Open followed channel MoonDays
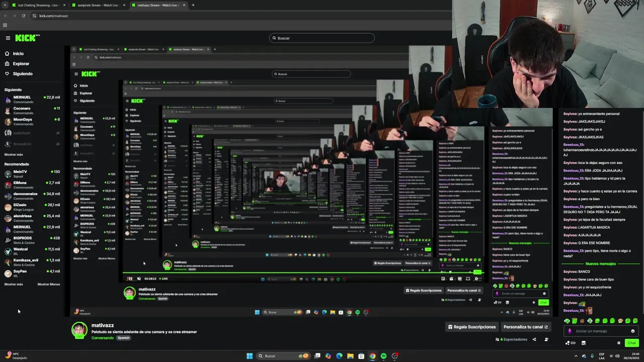The height and width of the screenshot is (362, 644). [32, 121]
